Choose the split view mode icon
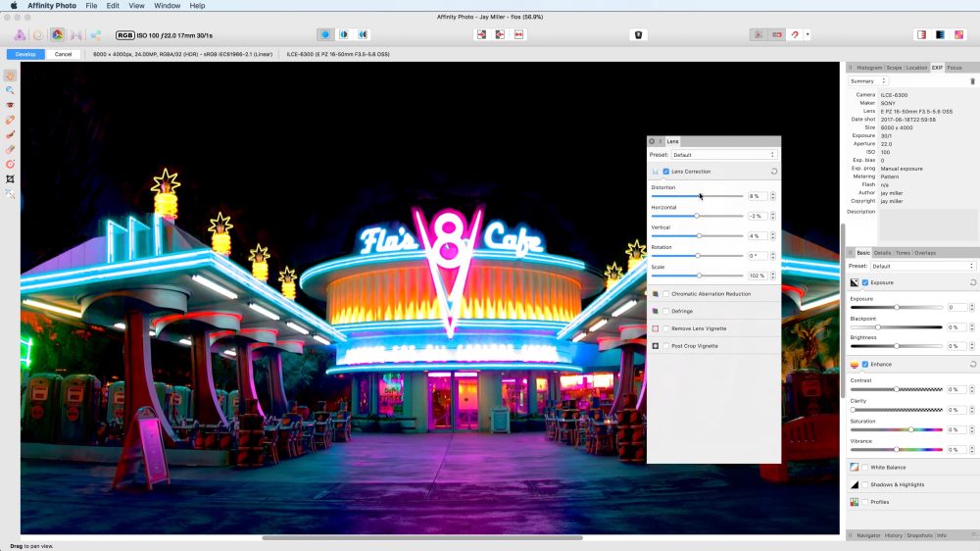 tap(344, 35)
